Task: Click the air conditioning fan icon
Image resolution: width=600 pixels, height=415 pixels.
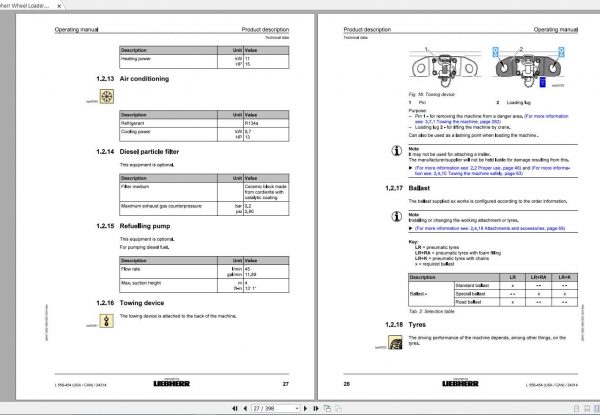Action: pyautogui.click(x=107, y=96)
